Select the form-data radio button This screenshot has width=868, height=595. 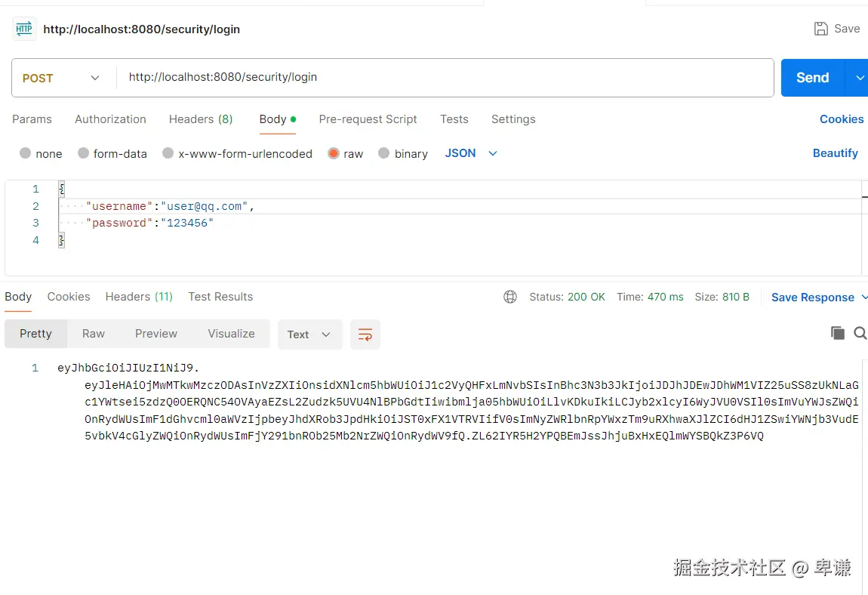click(x=83, y=153)
